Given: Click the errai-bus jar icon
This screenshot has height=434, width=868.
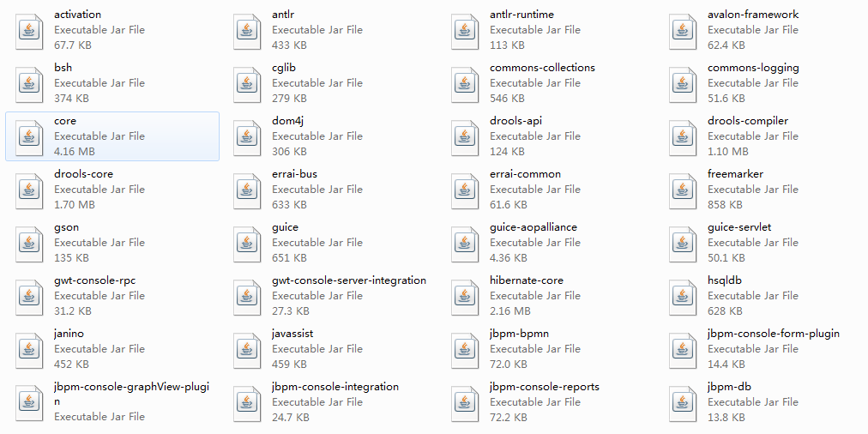Looking at the screenshot, I should (247, 190).
